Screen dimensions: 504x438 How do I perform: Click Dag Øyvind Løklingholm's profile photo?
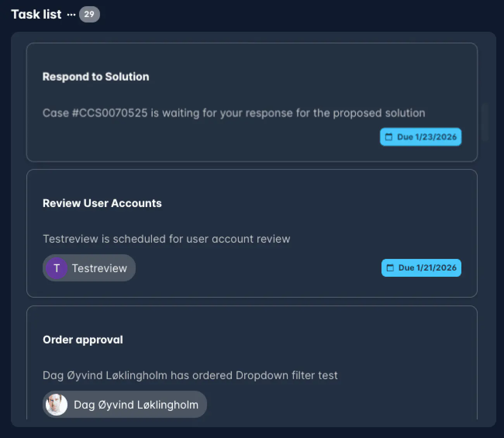pos(57,404)
